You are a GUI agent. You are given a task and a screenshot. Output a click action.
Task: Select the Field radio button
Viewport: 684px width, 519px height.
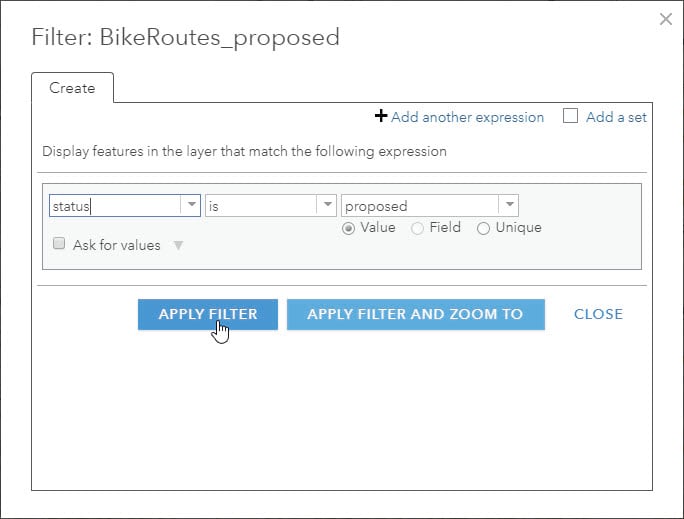tap(417, 228)
